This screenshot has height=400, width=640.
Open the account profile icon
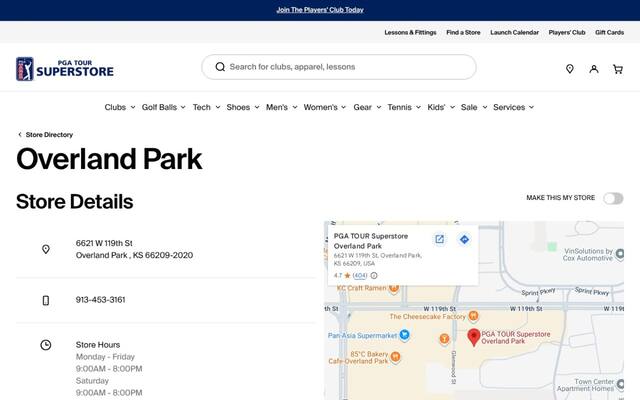tap(594, 69)
